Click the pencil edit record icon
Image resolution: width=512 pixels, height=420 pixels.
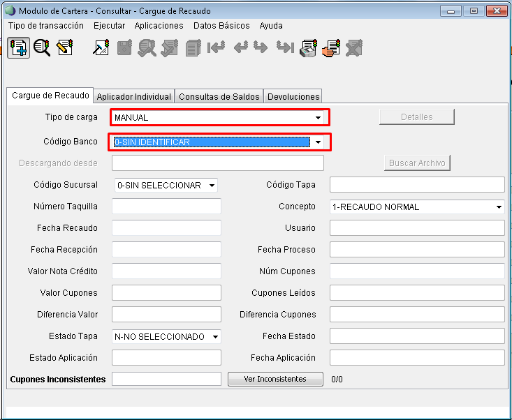coord(65,48)
